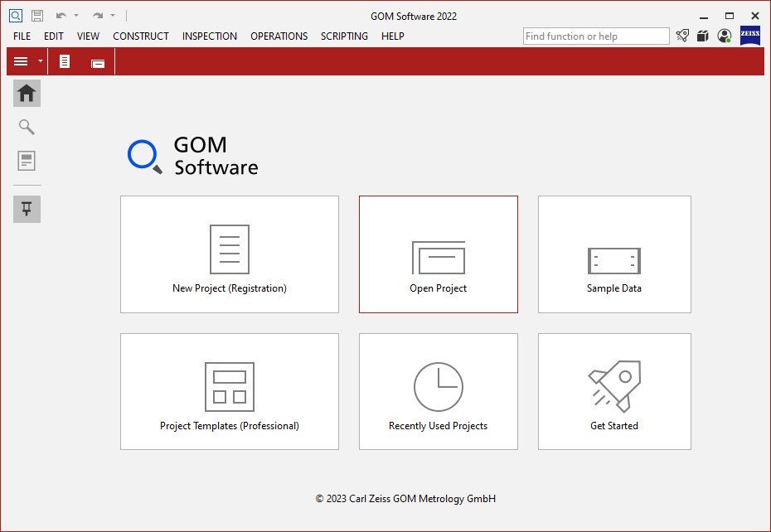This screenshot has height=532, width=771.
Task: Open the INSPECTION menu
Action: click(x=210, y=36)
